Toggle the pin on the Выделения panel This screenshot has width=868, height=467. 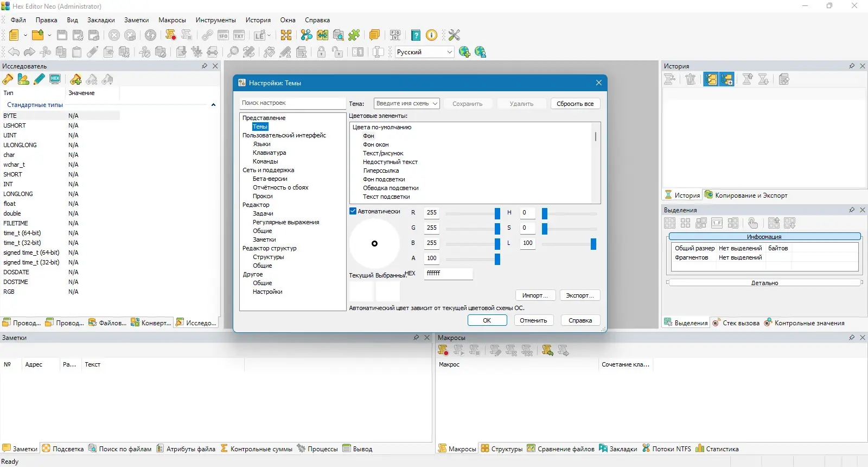pos(852,210)
